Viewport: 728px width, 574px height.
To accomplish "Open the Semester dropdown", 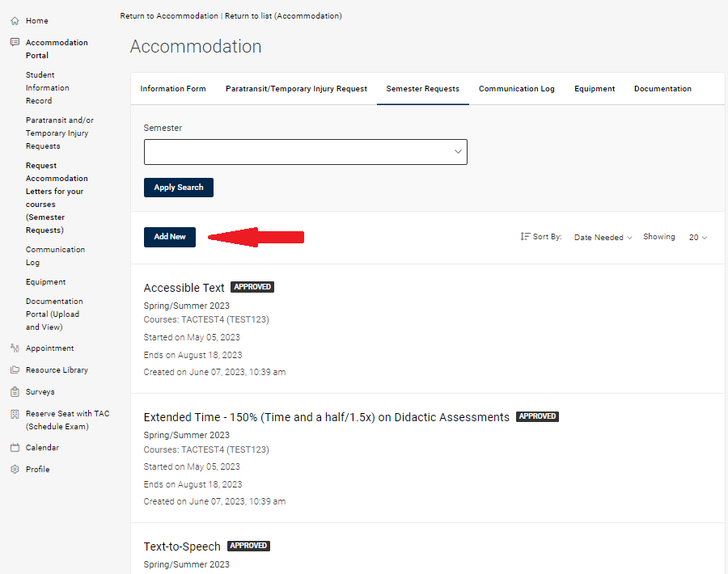I will pyautogui.click(x=305, y=151).
